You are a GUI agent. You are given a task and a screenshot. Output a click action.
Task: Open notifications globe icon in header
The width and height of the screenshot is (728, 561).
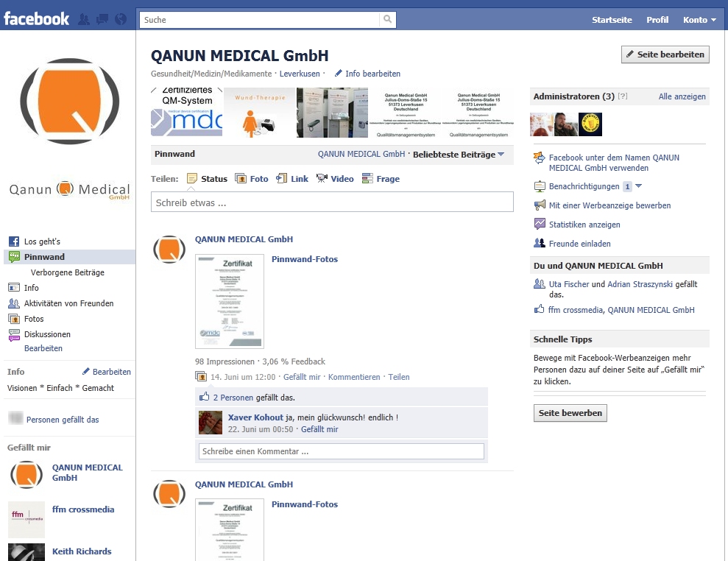coord(121,19)
